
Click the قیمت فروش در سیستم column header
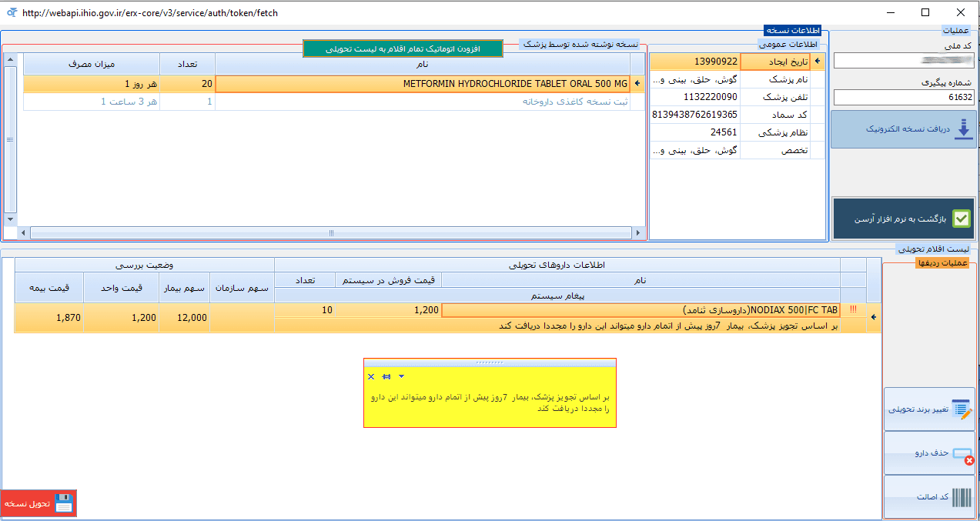pyautogui.click(x=388, y=280)
